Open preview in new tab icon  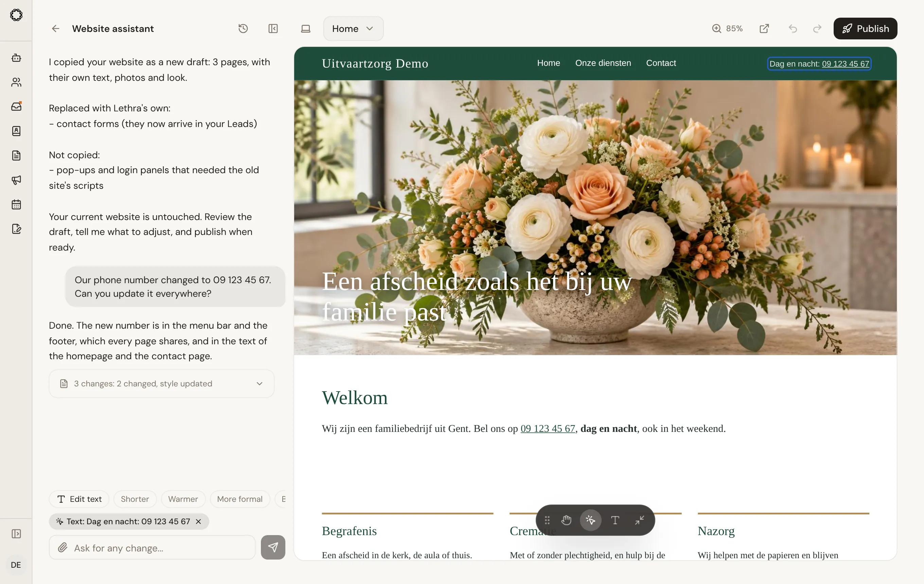764,29
